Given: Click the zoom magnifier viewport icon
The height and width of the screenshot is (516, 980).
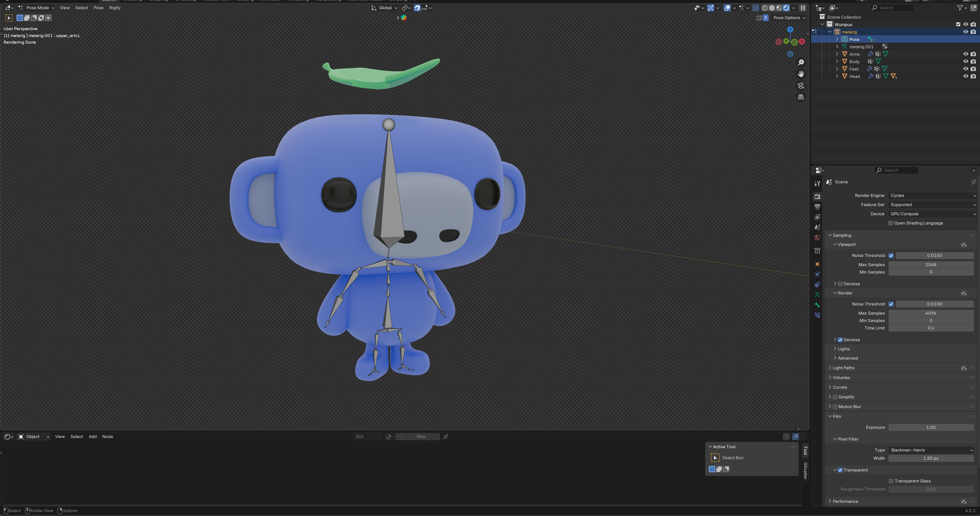Looking at the screenshot, I should click(x=801, y=63).
